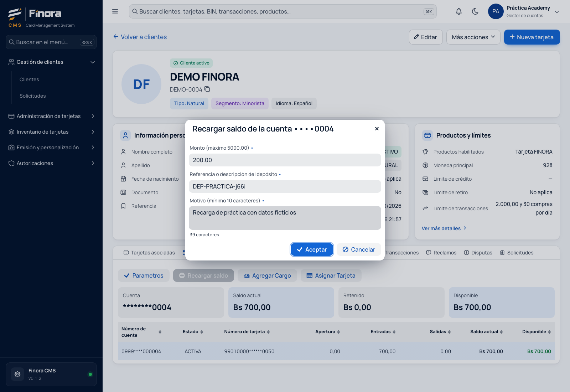This screenshot has width=570, height=392.
Task: Click the Editar button
Action: [x=426, y=37]
